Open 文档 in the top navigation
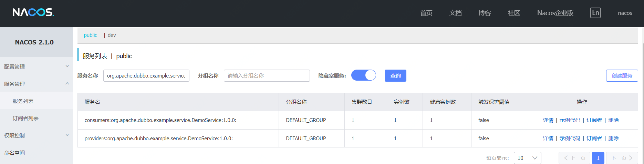 pos(455,13)
